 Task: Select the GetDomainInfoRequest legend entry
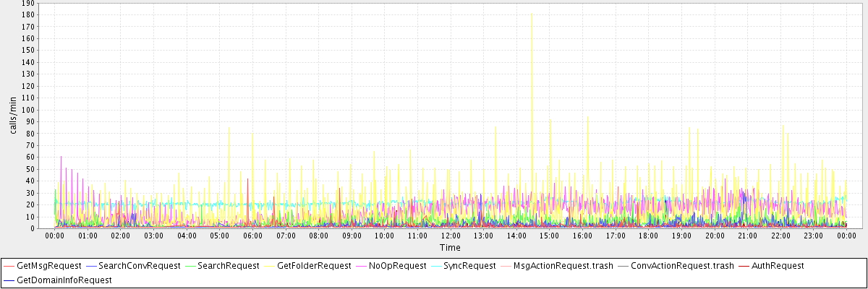click(64, 280)
